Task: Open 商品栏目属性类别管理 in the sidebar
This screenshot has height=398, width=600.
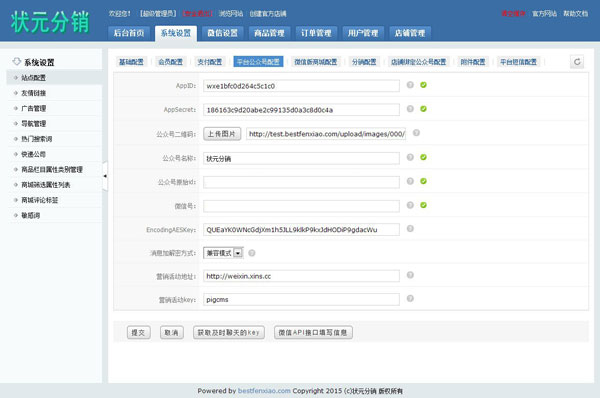Action: [x=55, y=170]
